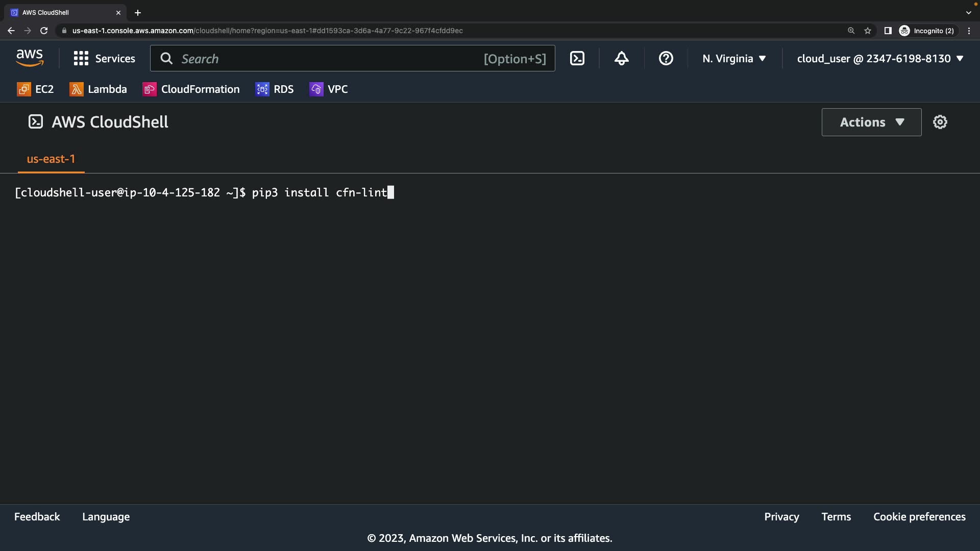
Task: Open CloudShell settings gear
Action: (940, 122)
